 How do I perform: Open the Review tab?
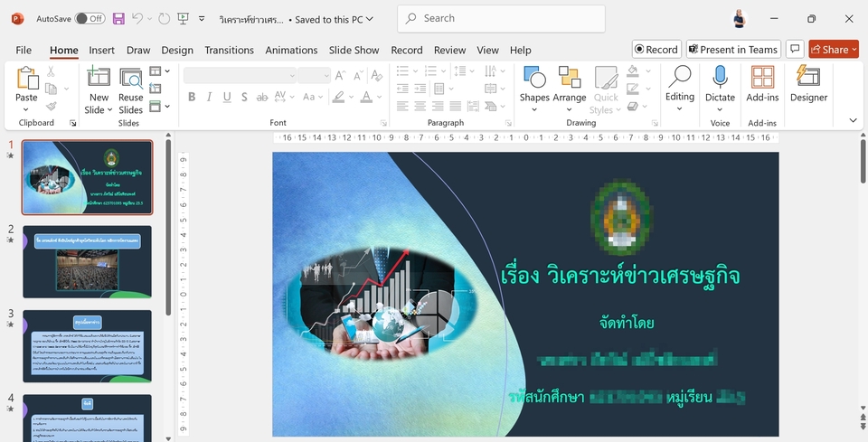(x=449, y=50)
